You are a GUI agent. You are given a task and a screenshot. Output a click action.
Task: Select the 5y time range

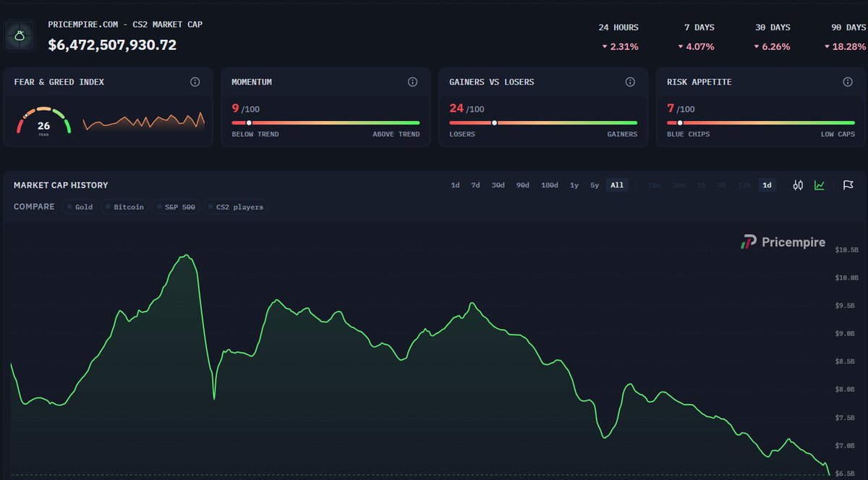(x=595, y=185)
